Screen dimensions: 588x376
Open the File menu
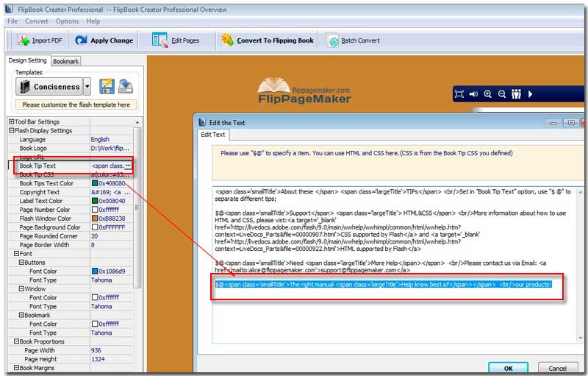12,21
